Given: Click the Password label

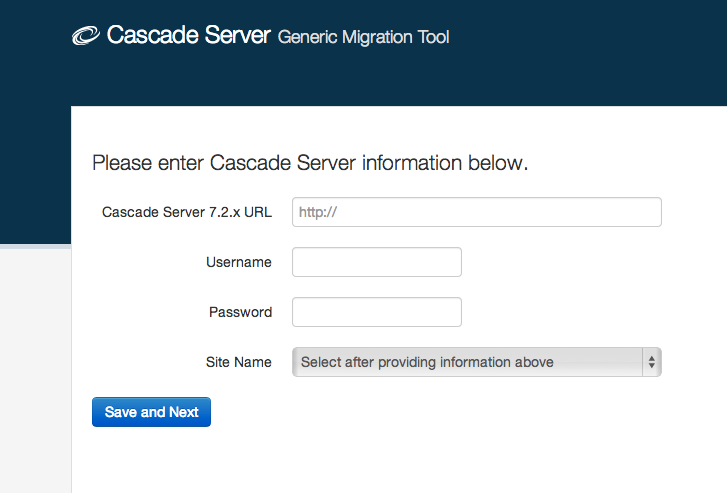Looking at the screenshot, I should point(240,312).
